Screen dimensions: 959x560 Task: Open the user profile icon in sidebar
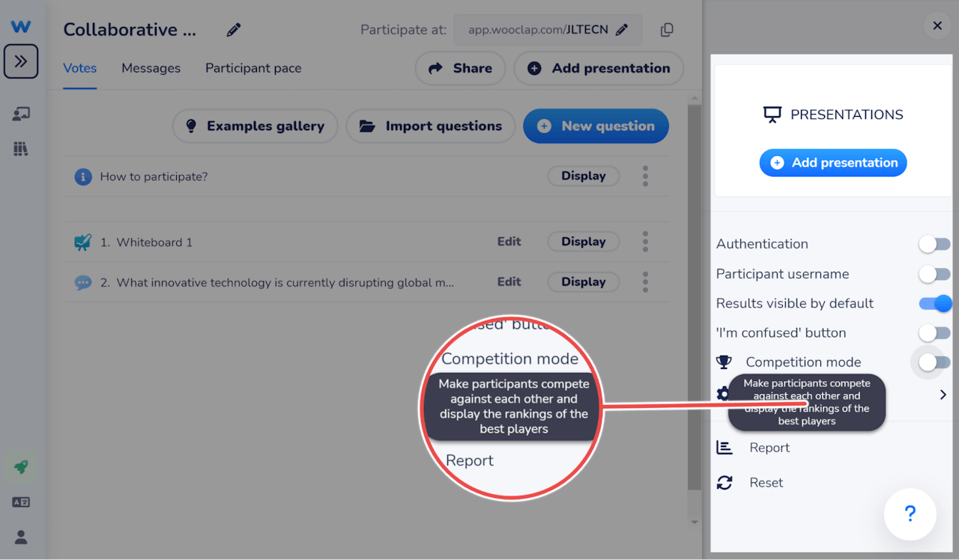pyautogui.click(x=21, y=537)
